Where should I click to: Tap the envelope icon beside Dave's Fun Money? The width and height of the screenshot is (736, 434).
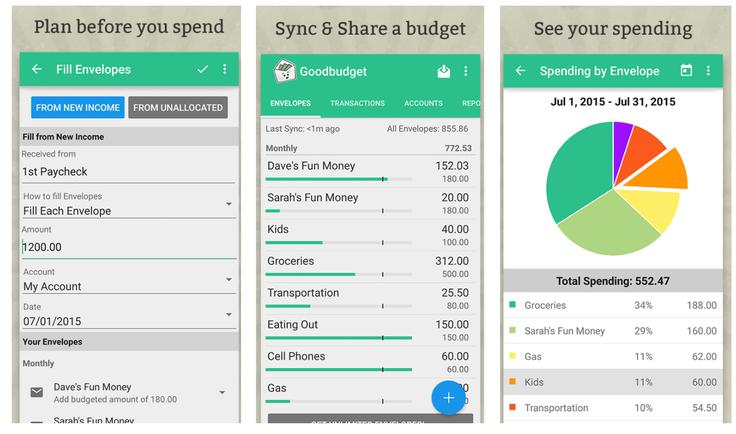(x=37, y=392)
